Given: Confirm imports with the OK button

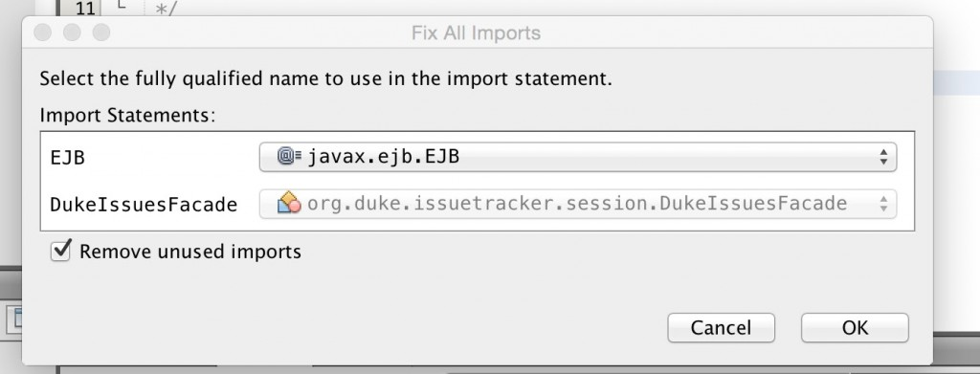Looking at the screenshot, I should (855, 328).
